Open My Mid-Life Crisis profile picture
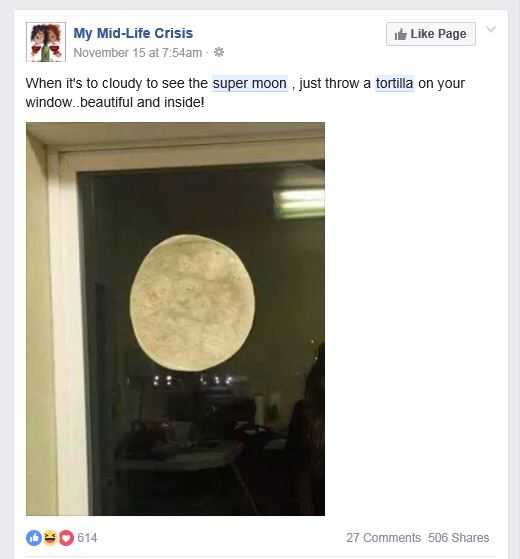This screenshot has width=520, height=559. [46, 42]
